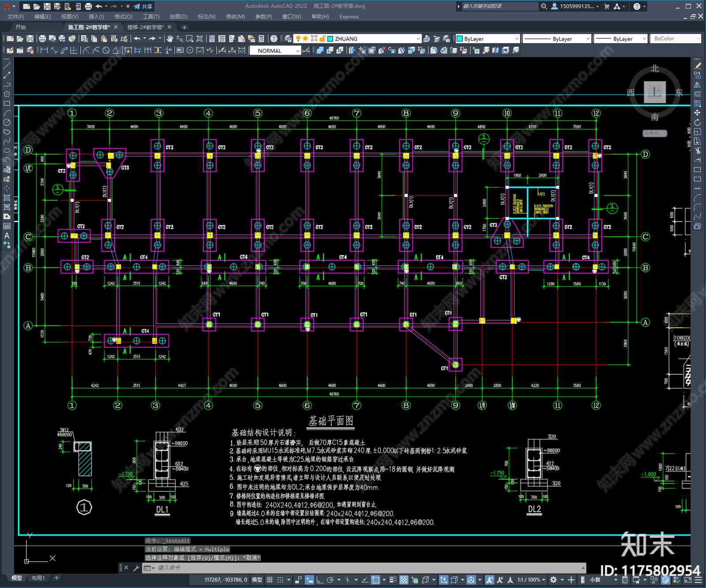Click the Erase tool in modify toolbar

click(x=698, y=65)
